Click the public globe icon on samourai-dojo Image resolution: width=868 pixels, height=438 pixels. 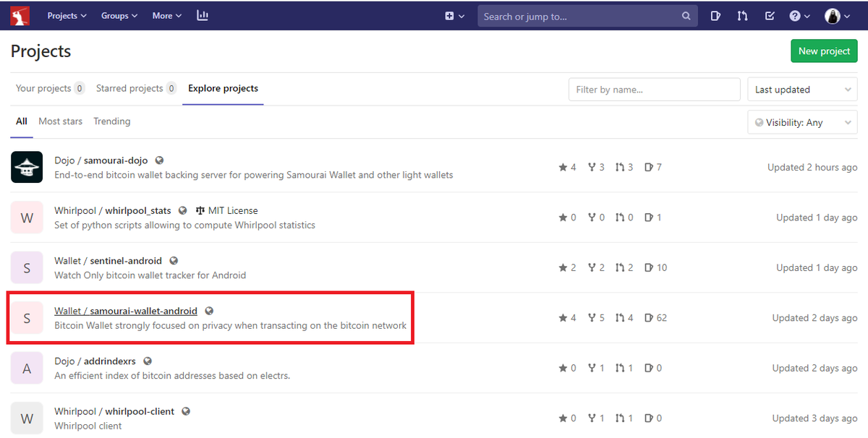pos(160,160)
